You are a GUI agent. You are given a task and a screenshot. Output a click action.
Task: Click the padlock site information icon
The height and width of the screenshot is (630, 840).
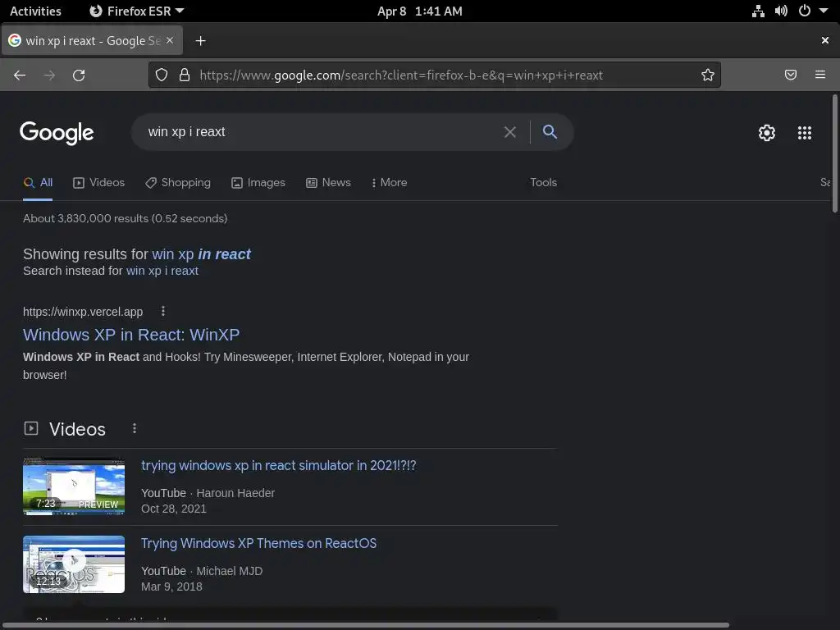pos(185,75)
